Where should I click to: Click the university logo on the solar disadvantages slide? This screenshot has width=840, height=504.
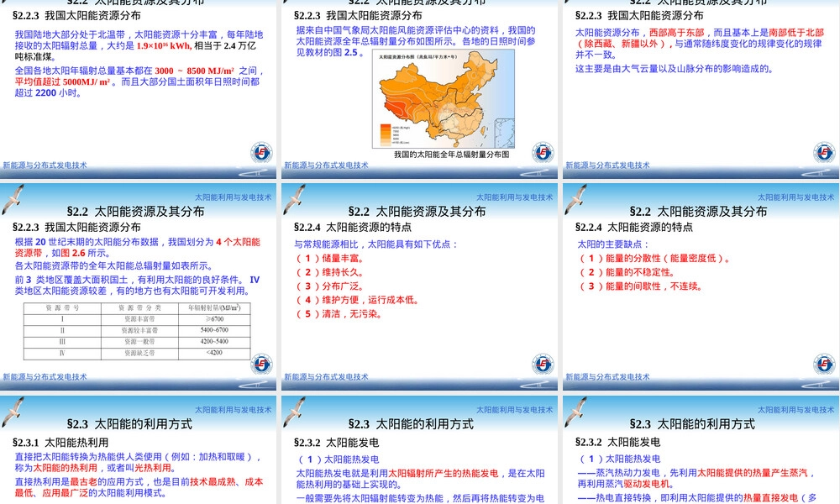(x=824, y=365)
